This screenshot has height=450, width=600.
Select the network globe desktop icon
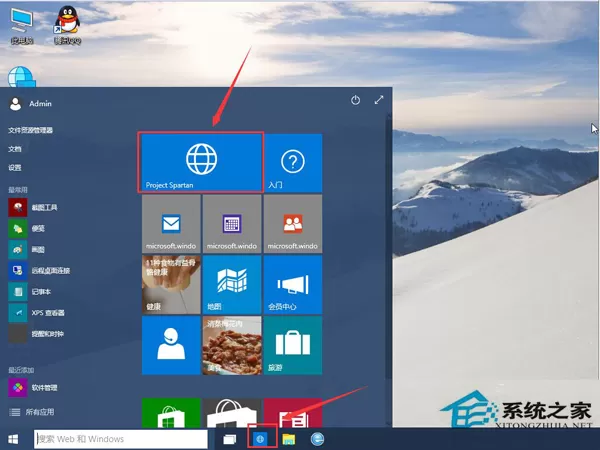pos(21,77)
